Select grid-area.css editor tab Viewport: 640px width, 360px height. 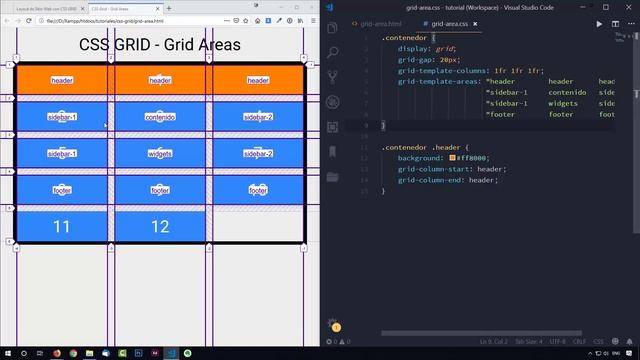click(450, 24)
